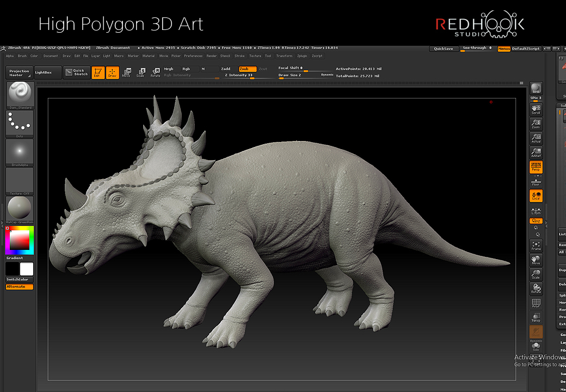Open the Projection Master panel

click(x=20, y=72)
